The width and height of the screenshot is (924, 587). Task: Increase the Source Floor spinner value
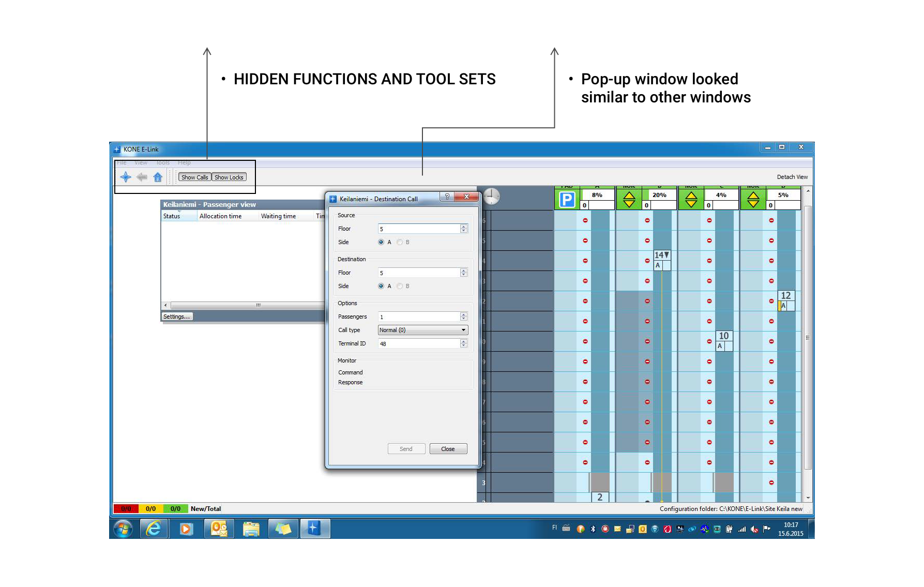[464, 227]
